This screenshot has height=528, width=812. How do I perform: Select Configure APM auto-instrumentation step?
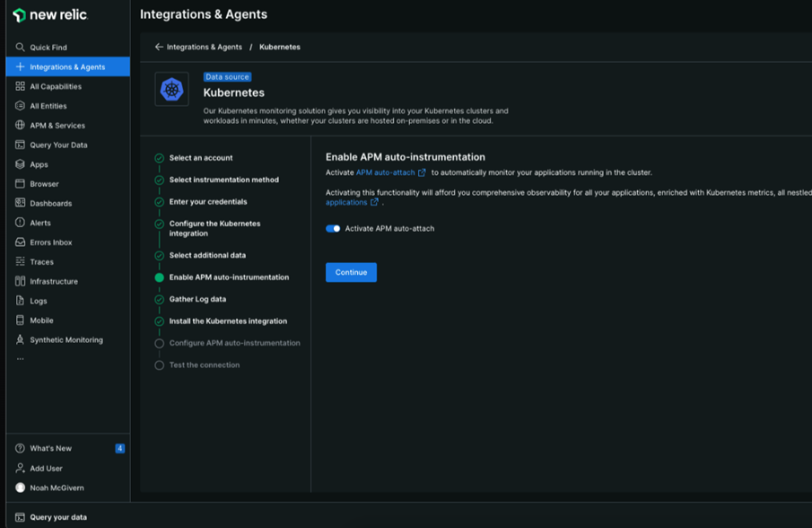(234, 343)
